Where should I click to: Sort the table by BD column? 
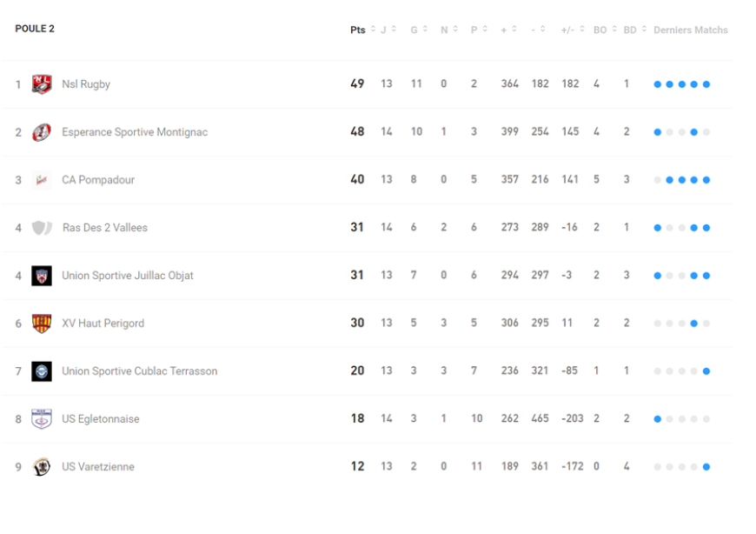(634, 30)
